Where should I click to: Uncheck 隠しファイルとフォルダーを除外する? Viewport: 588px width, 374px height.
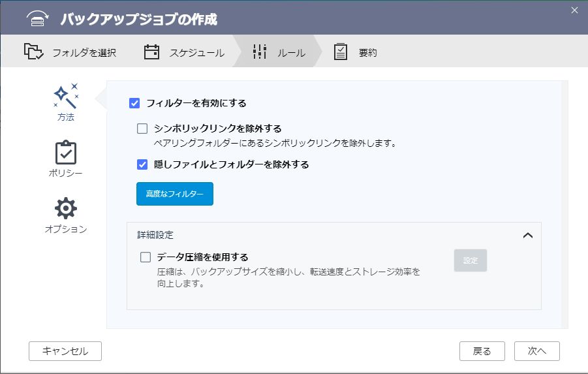point(142,164)
